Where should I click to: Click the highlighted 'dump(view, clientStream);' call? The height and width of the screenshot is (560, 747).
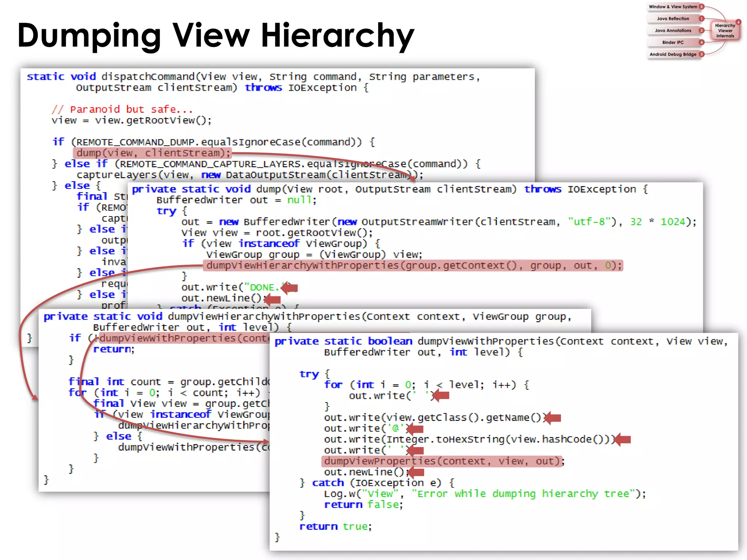pyautogui.click(x=153, y=153)
